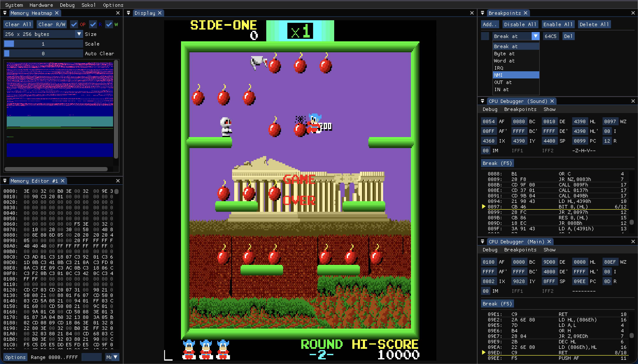
Task: Open the memory layer dropdown in Memory Editor
Action: [x=112, y=357]
